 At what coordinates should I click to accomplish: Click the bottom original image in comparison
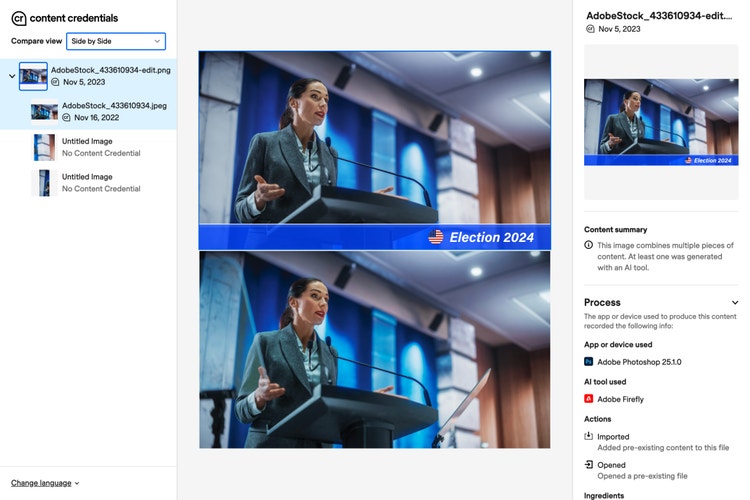click(374, 350)
